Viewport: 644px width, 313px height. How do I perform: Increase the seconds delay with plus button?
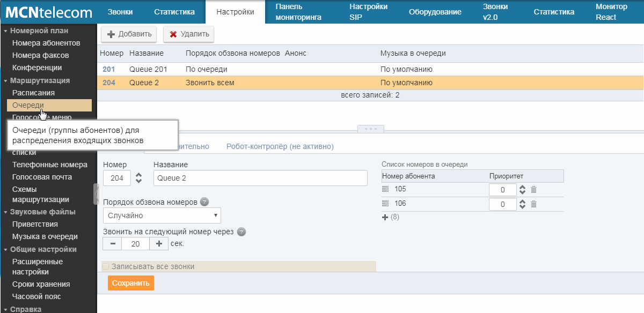coord(159,244)
